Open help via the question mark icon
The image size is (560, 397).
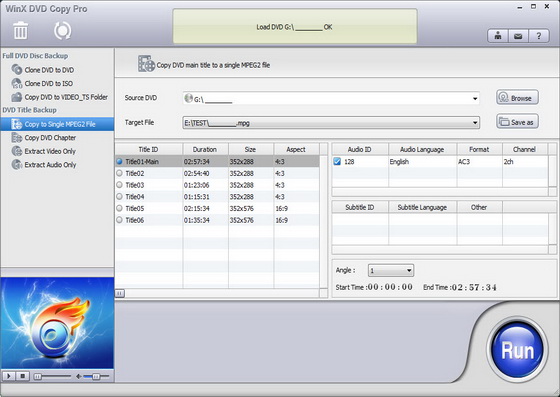pyautogui.click(x=539, y=36)
